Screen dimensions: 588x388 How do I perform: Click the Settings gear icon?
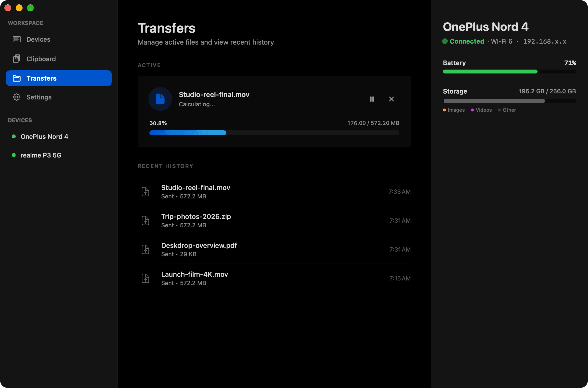tap(17, 97)
